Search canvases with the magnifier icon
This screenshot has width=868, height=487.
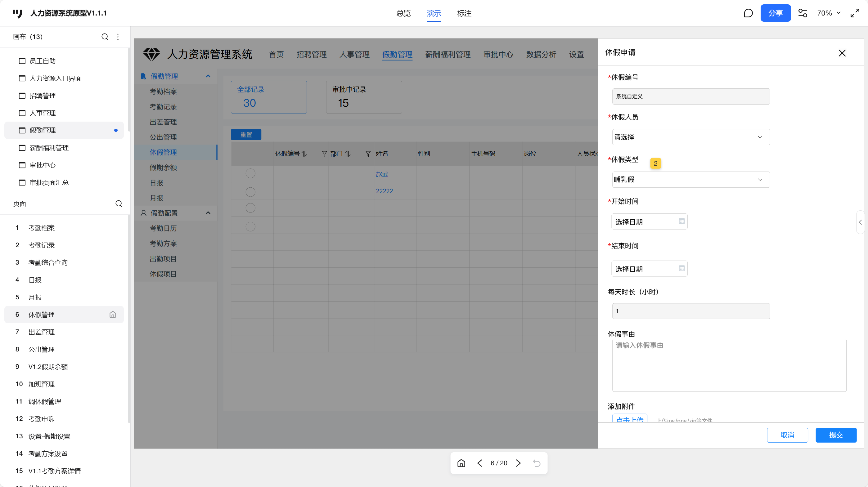[x=105, y=37]
